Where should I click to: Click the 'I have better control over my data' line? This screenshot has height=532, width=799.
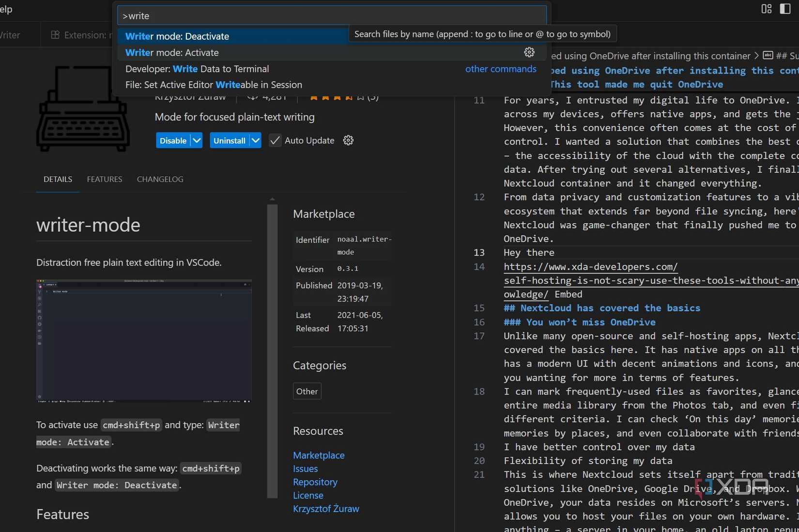coord(599,447)
